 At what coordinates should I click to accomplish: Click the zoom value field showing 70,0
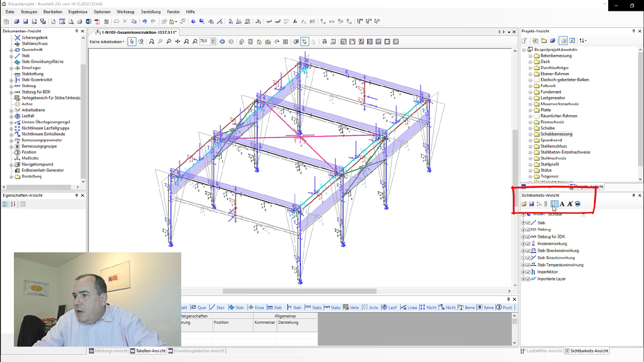(x=204, y=42)
